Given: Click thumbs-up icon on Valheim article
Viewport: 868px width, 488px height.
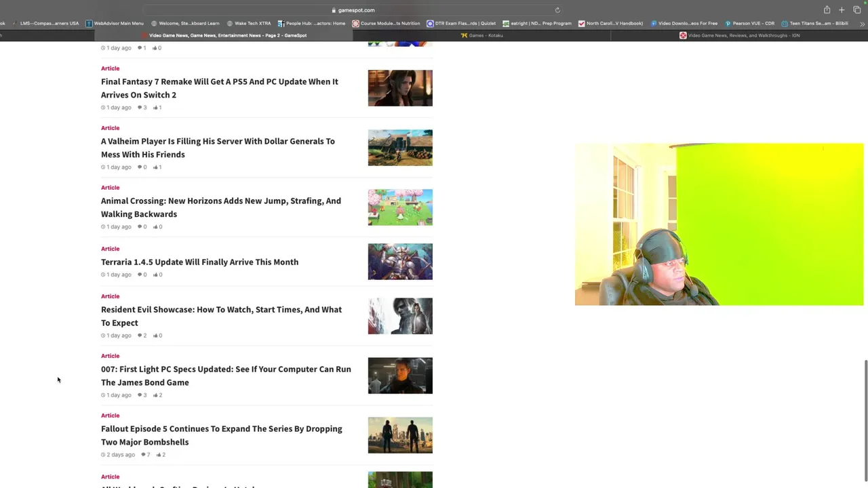Looking at the screenshot, I should pyautogui.click(x=157, y=167).
